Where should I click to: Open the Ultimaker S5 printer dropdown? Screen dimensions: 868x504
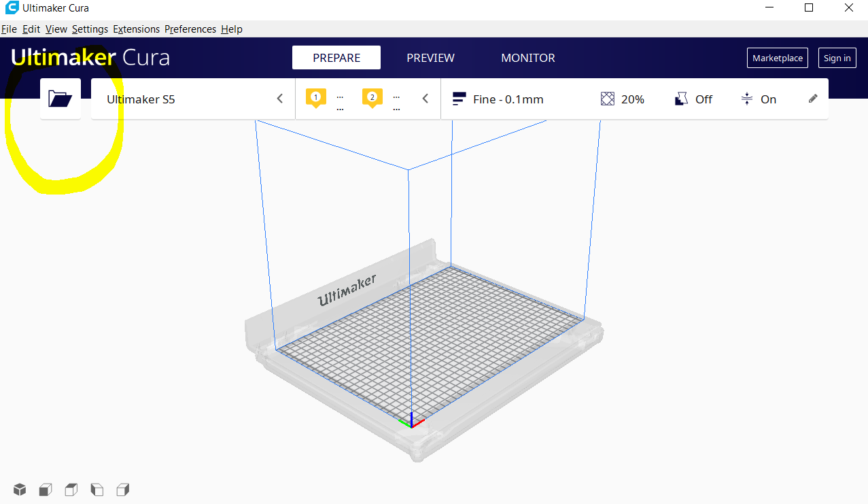coord(193,99)
